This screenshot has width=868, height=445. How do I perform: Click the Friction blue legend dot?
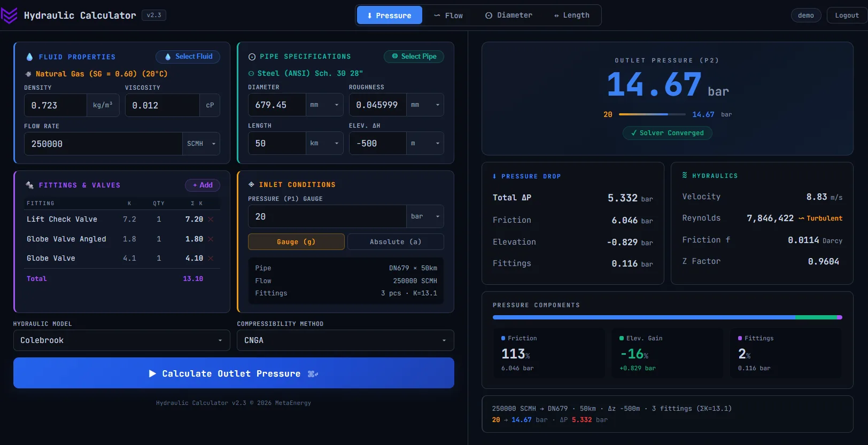click(x=503, y=338)
